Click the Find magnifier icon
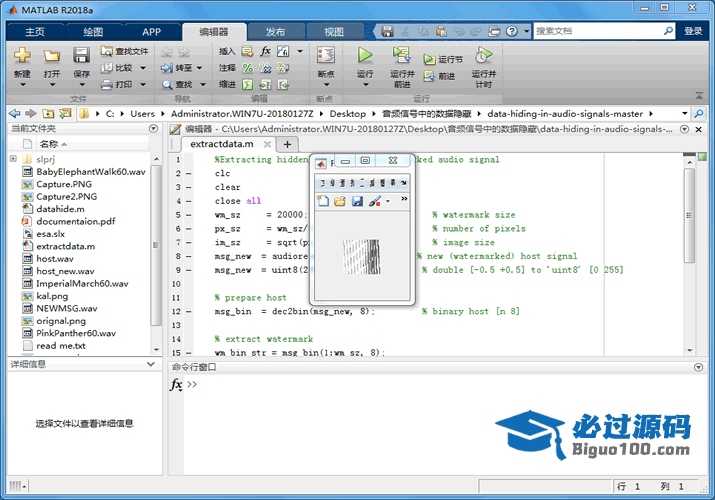This screenshot has width=715, height=500. pos(167,85)
